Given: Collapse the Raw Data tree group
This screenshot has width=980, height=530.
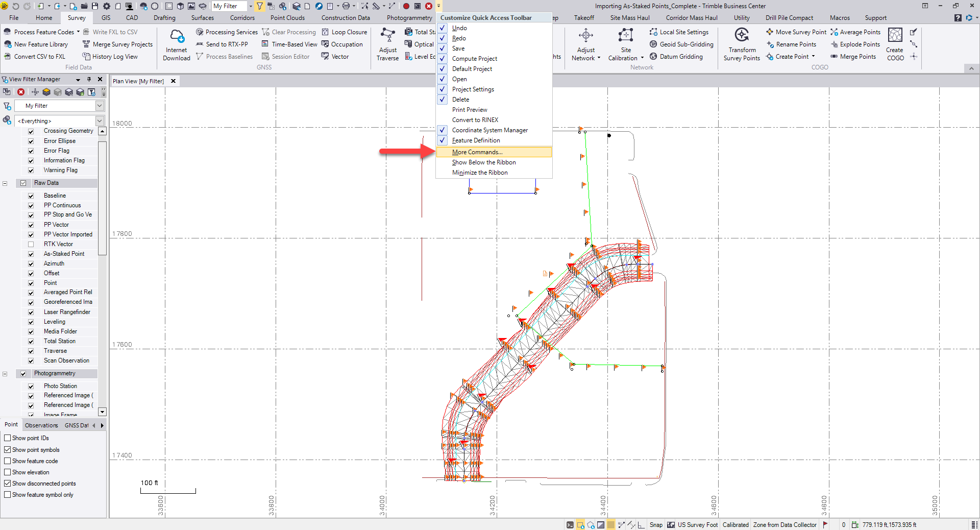Looking at the screenshot, I should click(x=5, y=183).
